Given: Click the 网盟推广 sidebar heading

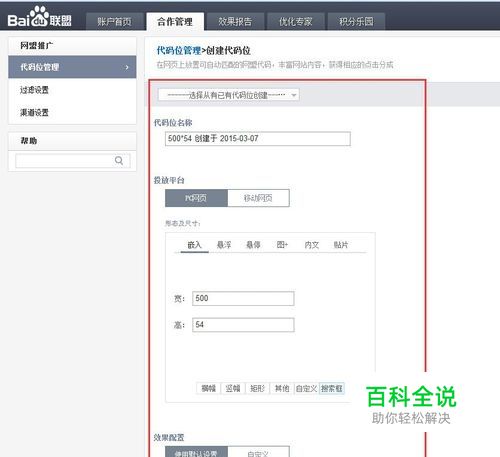Looking at the screenshot, I should [36, 46].
